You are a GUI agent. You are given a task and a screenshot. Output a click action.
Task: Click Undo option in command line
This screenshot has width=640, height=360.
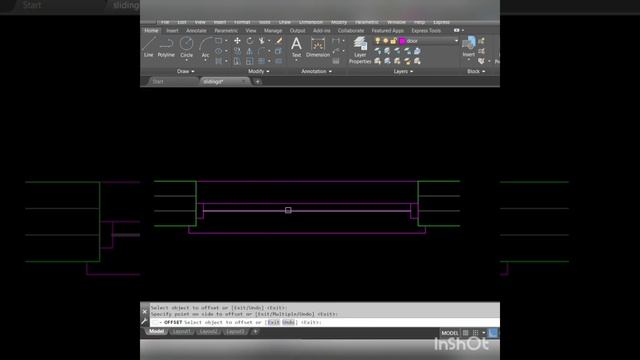coord(288,322)
